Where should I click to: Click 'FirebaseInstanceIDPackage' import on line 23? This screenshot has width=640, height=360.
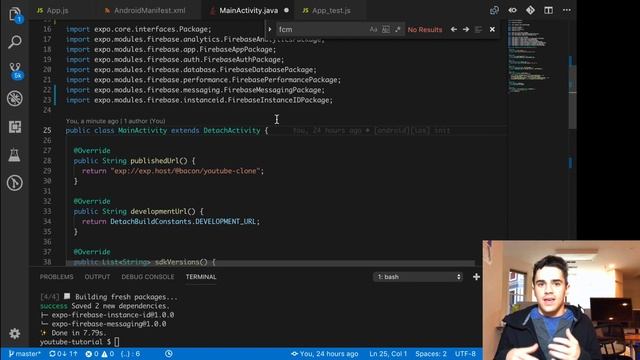(278, 100)
